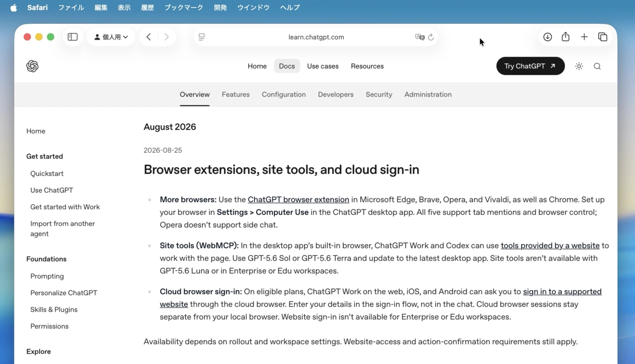The width and height of the screenshot is (635, 364).
Task: Click the learn.chatgpt.com address field
Action: pos(316,37)
